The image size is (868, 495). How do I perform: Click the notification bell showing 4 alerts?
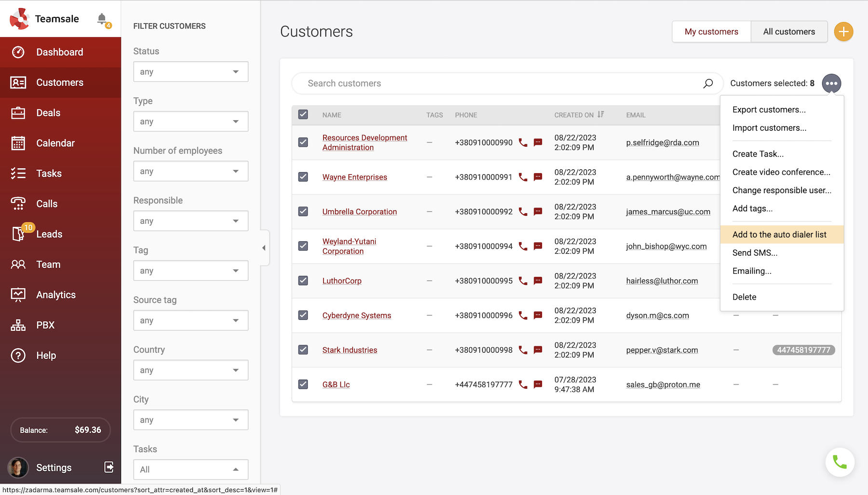click(102, 18)
